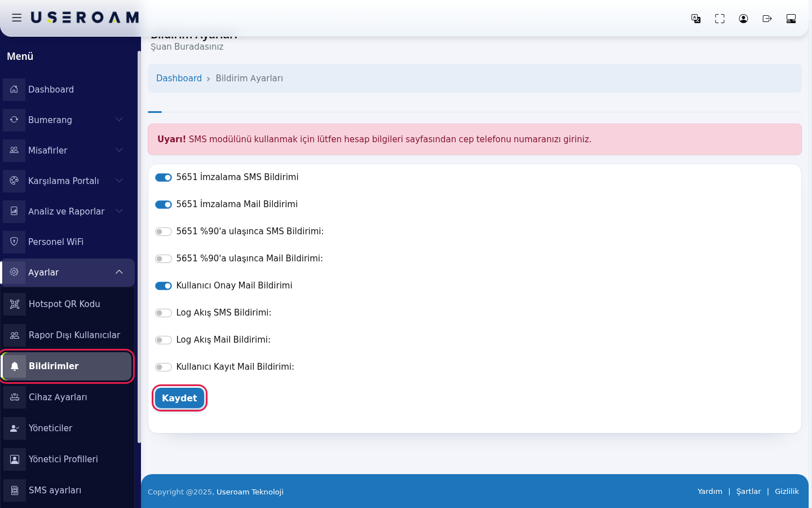The image size is (812, 508).
Task: Open the hamburger menu icon
Action: (x=17, y=18)
